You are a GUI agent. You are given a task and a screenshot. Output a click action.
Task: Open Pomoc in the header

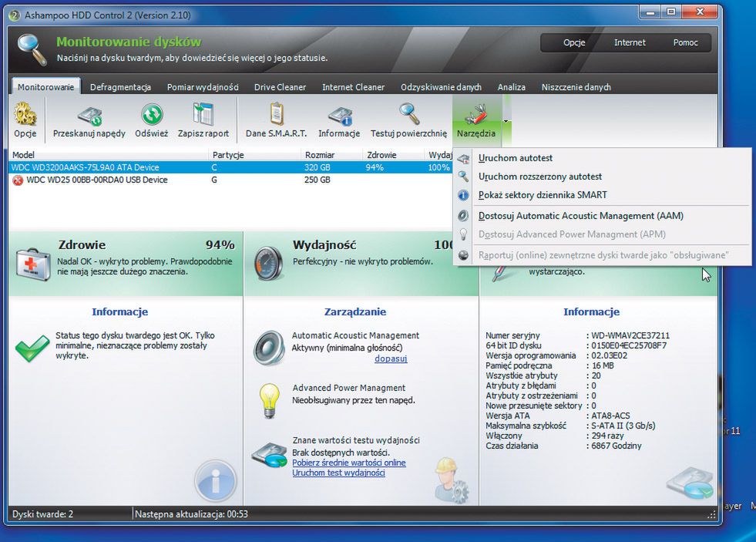tap(686, 42)
